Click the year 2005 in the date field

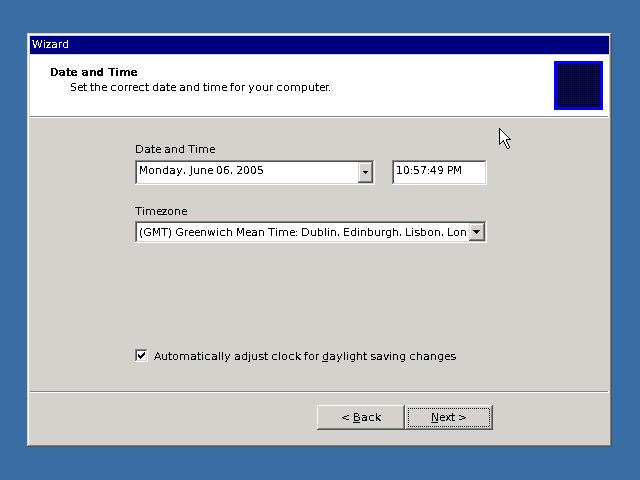251,171
